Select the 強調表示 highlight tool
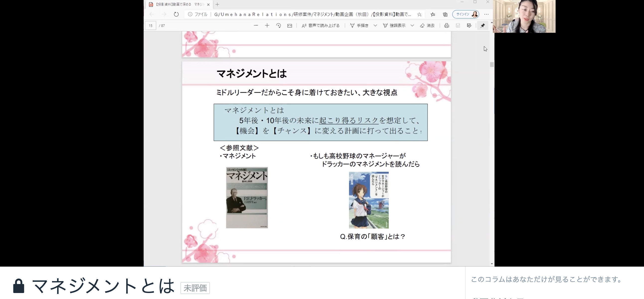This screenshot has height=299, width=644. coord(394,25)
